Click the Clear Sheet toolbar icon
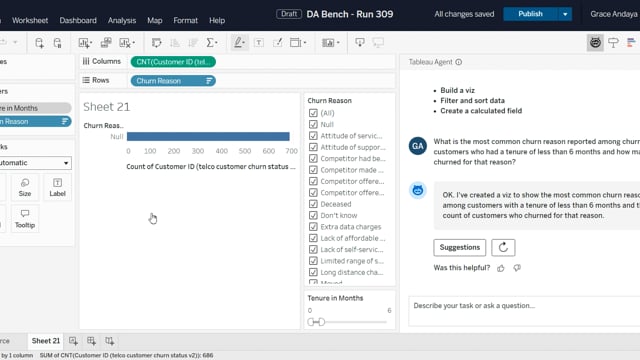The width and height of the screenshot is (640, 360). [x=127, y=43]
